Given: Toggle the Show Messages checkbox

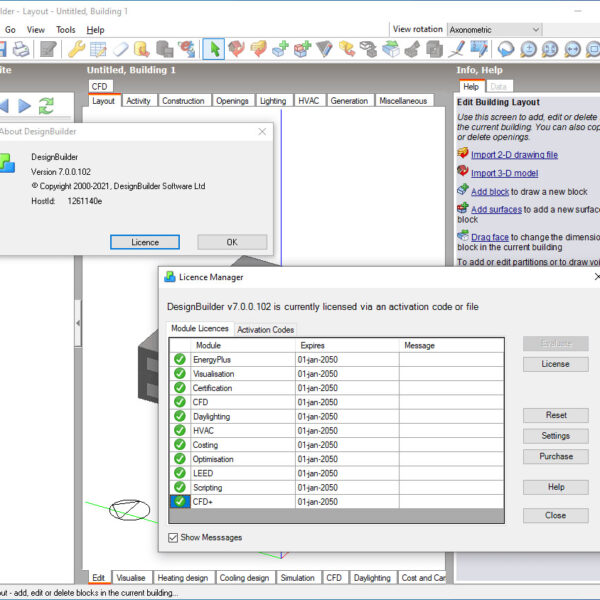Looking at the screenshot, I should click(173, 538).
